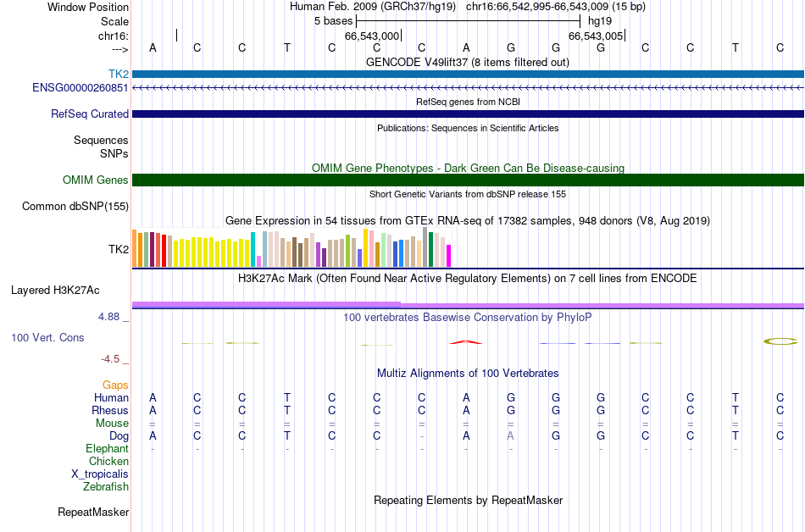Image resolution: width=805 pixels, height=532 pixels.
Task: Open Short Genetic Variants from dbSNP release 155 title
Action: click(x=468, y=194)
